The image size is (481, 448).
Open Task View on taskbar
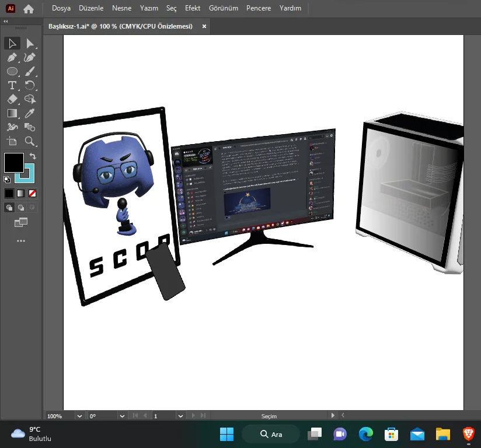(315, 434)
